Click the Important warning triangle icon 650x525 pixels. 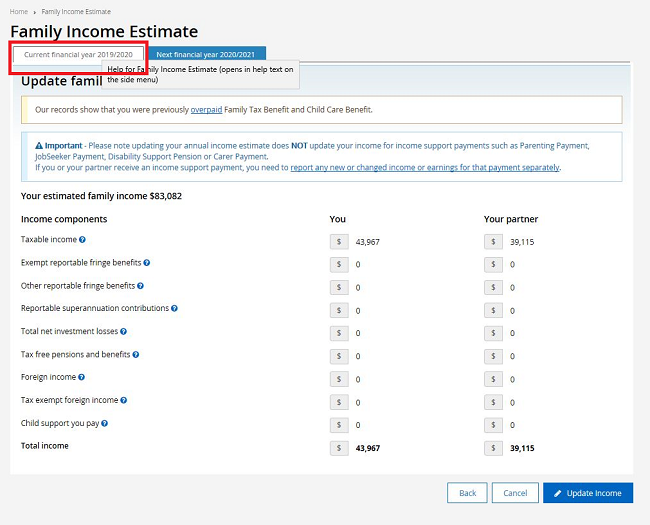[39, 146]
